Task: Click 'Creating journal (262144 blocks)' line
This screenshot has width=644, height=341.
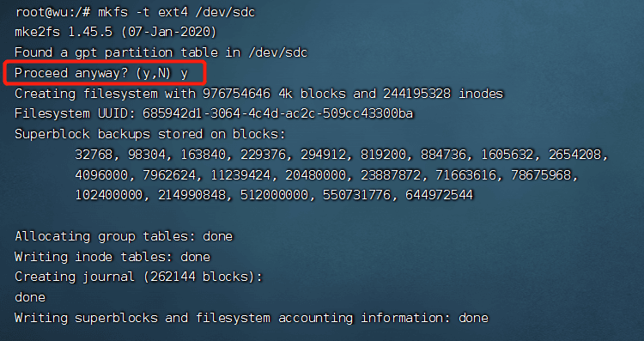Action: pos(138,277)
